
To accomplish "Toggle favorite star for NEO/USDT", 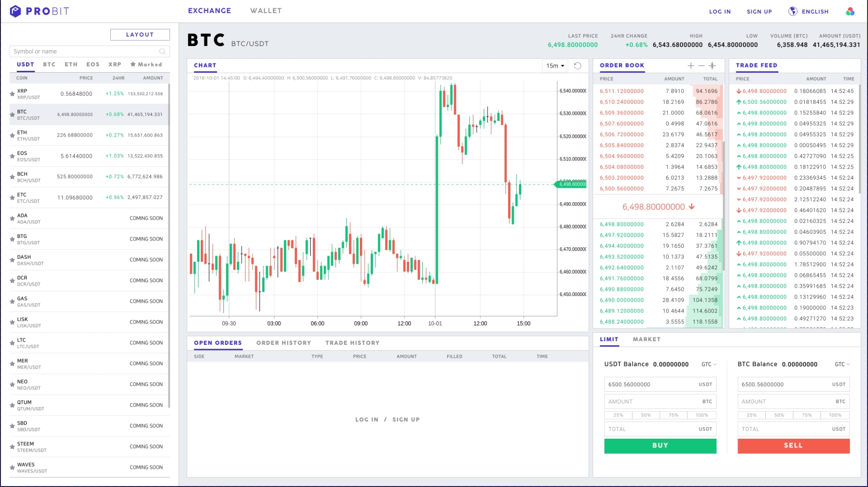I will coord(12,385).
